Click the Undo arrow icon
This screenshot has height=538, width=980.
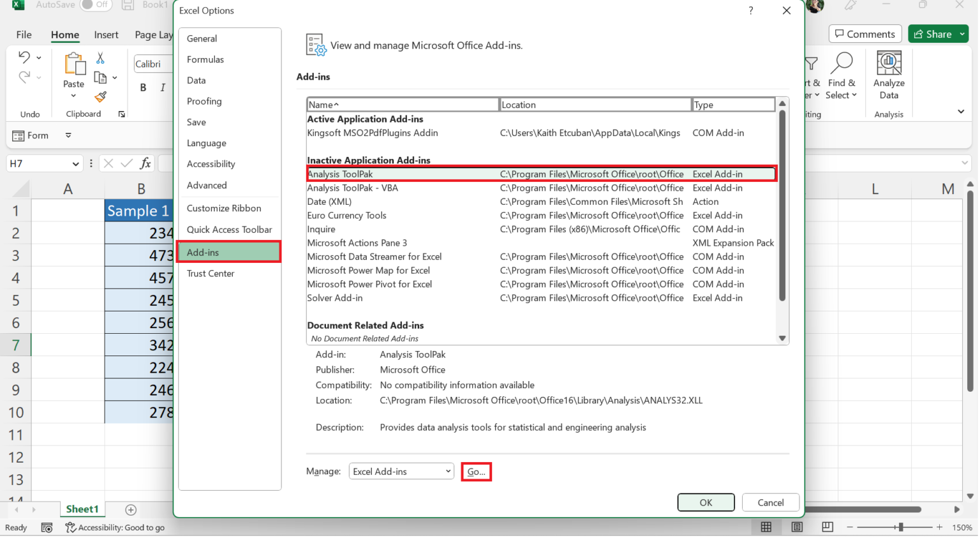pos(24,57)
